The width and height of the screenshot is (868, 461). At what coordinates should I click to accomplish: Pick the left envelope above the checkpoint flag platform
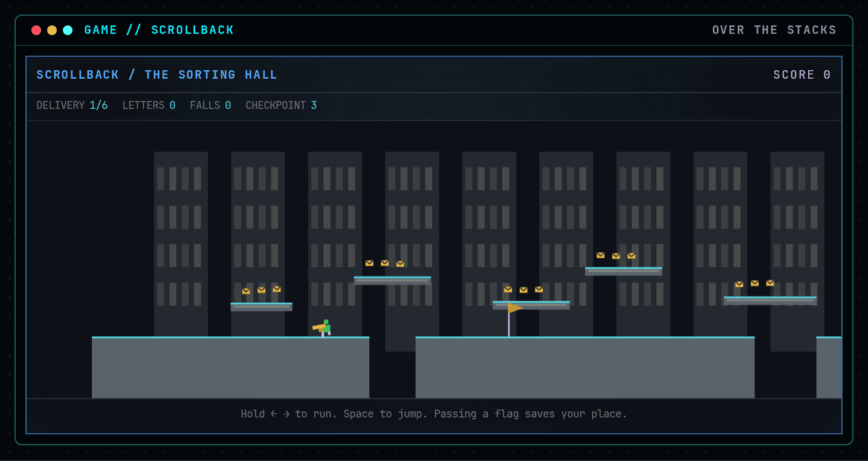(x=508, y=289)
